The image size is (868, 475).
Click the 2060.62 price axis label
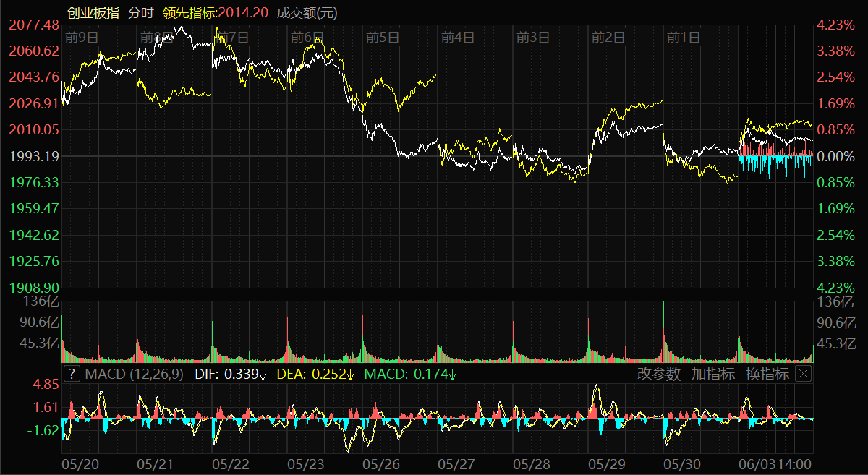coord(34,51)
